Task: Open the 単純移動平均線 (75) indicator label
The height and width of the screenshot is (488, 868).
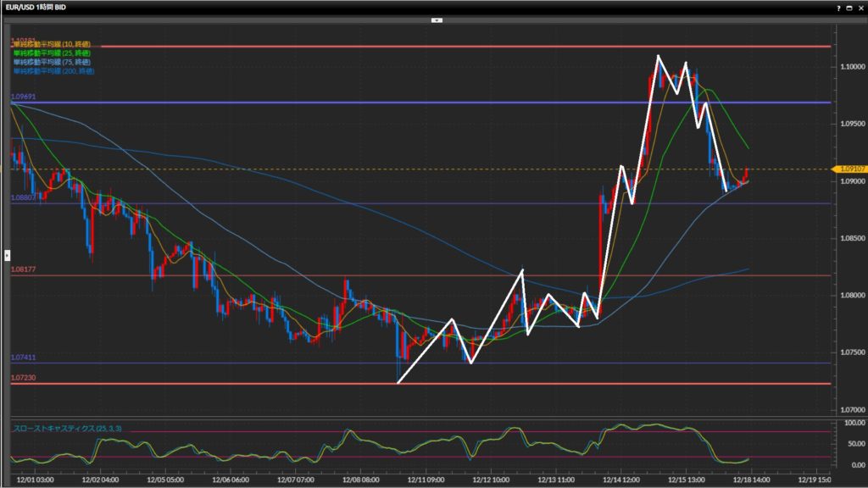Action: point(53,63)
